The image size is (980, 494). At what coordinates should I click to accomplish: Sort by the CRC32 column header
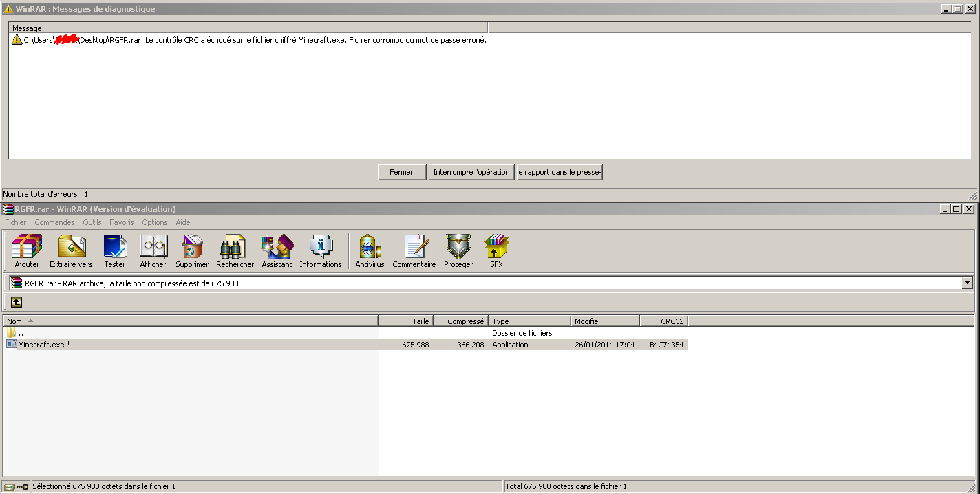coord(663,321)
